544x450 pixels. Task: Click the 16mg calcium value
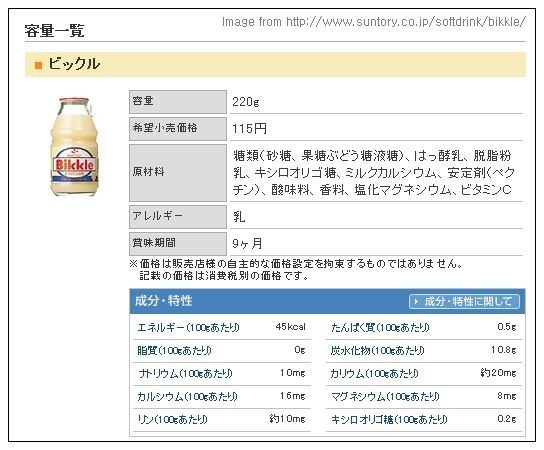click(x=293, y=396)
